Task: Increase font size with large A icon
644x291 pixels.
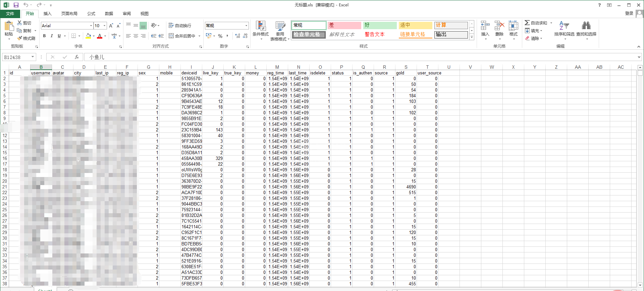Action: point(111,25)
